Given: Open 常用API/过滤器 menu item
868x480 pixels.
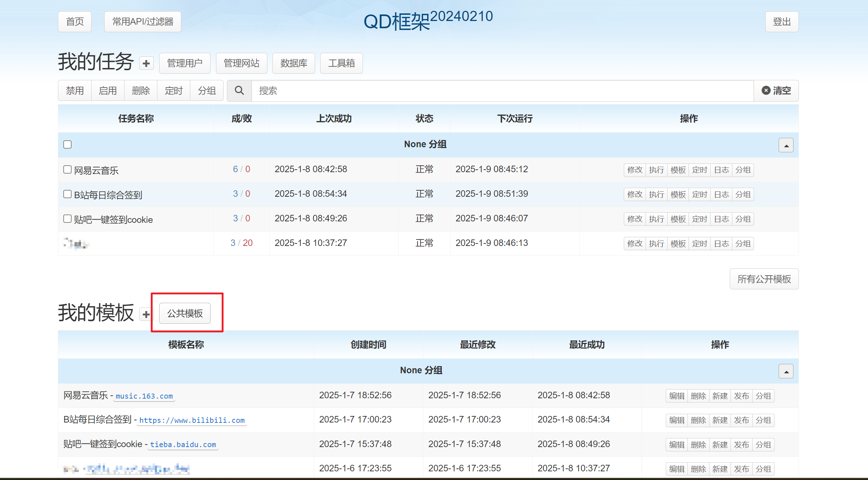Looking at the screenshot, I should click(143, 22).
